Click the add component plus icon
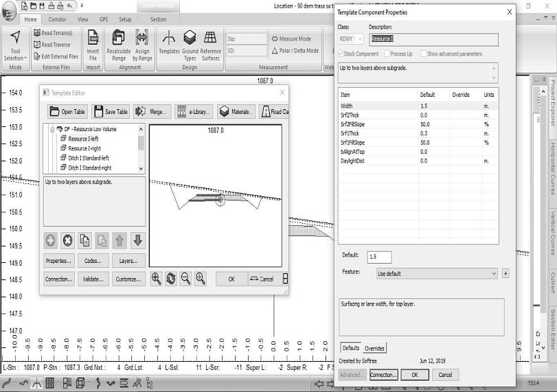 tap(51, 240)
